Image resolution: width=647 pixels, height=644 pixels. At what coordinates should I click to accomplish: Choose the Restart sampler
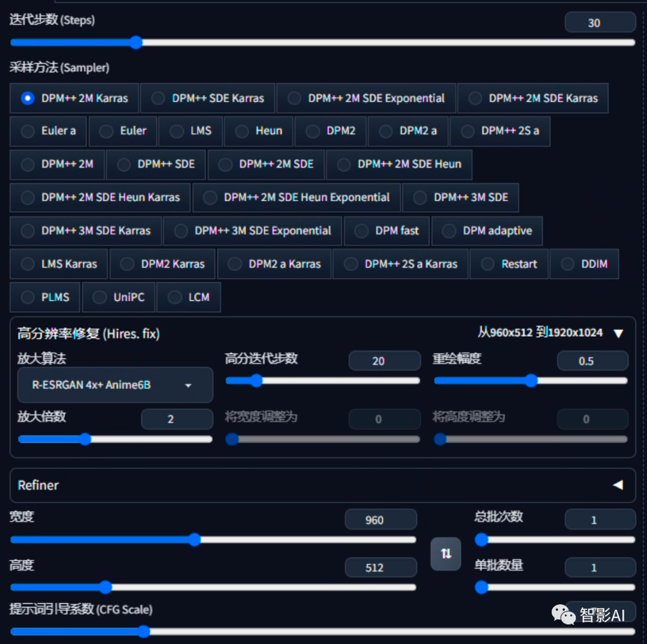tap(509, 264)
